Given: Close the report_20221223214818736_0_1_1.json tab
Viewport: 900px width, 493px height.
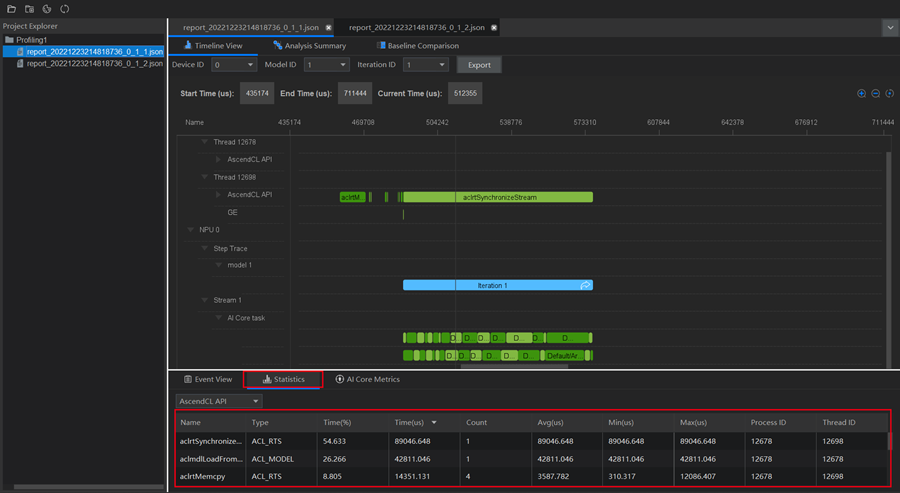Looking at the screenshot, I should (328, 28).
